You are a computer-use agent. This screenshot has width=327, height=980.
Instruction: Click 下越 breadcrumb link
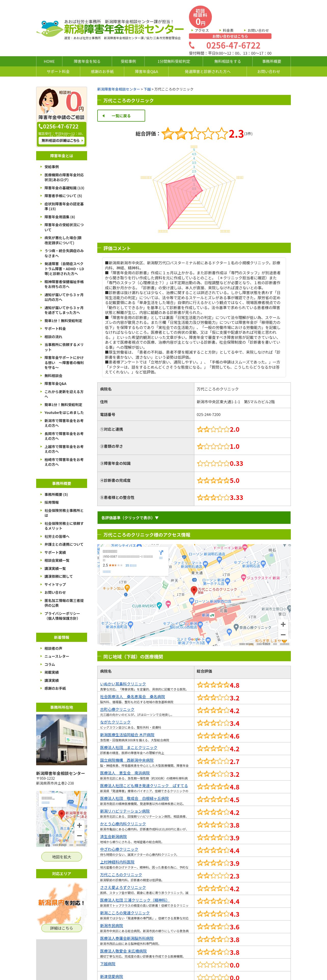click(x=147, y=89)
